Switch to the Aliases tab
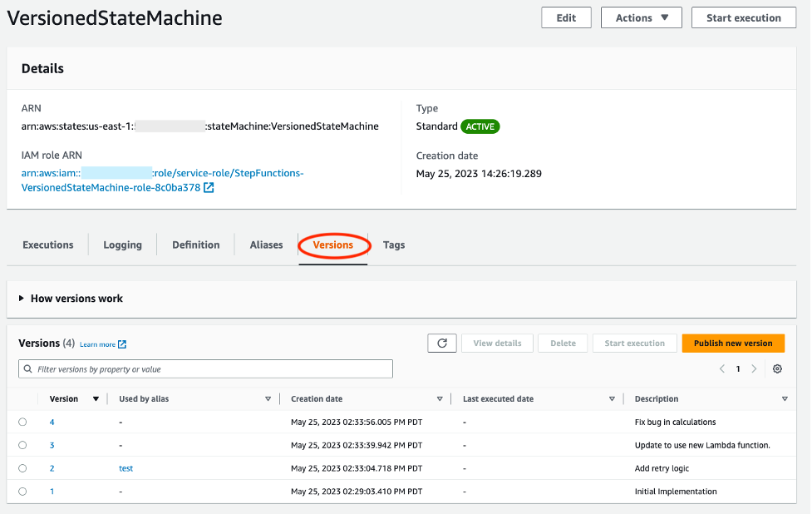 tap(266, 245)
